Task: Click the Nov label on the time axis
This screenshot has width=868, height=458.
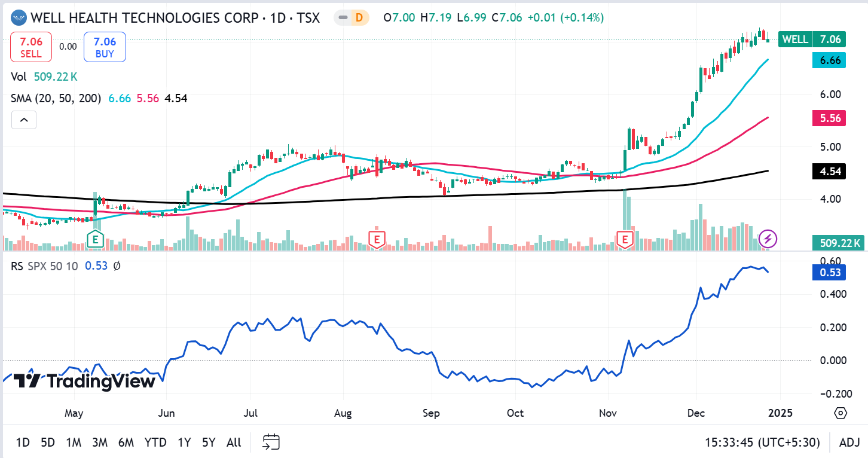Action: [x=608, y=413]
